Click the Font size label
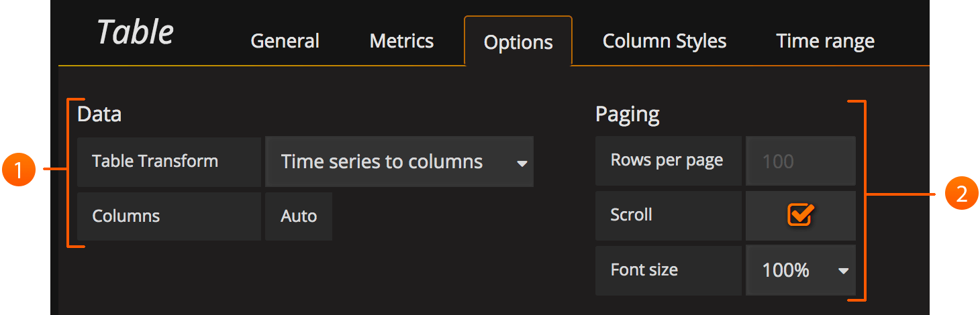Image resolution: width=980 pixels, height=315 pixels. point(644,270)
